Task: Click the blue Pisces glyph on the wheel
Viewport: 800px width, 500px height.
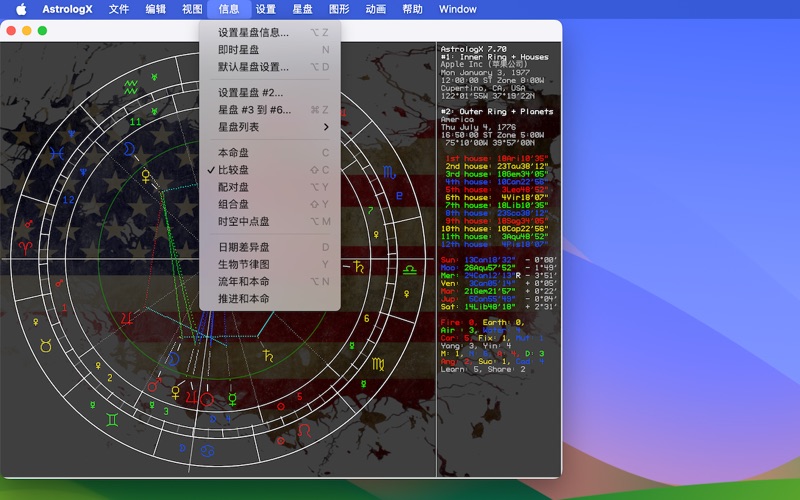Action: click(x=57, y=153)
